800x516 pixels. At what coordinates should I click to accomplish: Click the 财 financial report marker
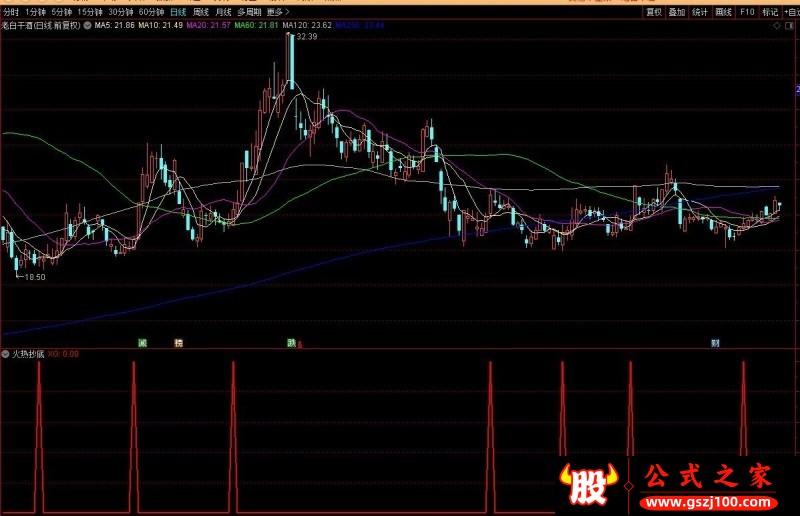tap(715, 343)
